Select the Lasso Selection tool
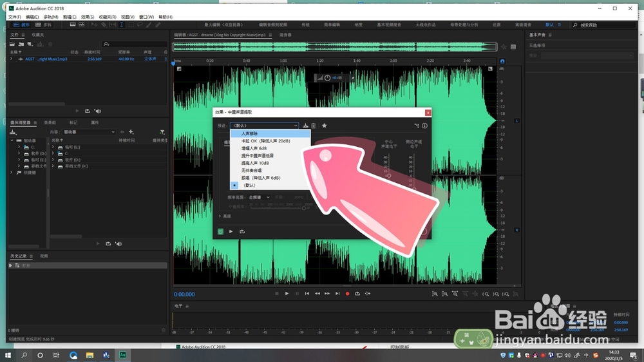The height and width of the screenshot is (362, 644). [140, 24]
